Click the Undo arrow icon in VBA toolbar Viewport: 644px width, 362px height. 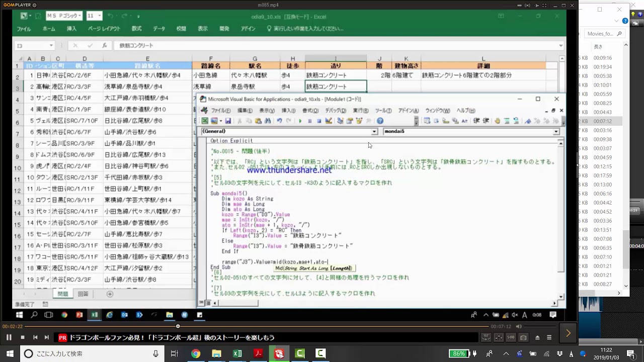tap(279, 121)
